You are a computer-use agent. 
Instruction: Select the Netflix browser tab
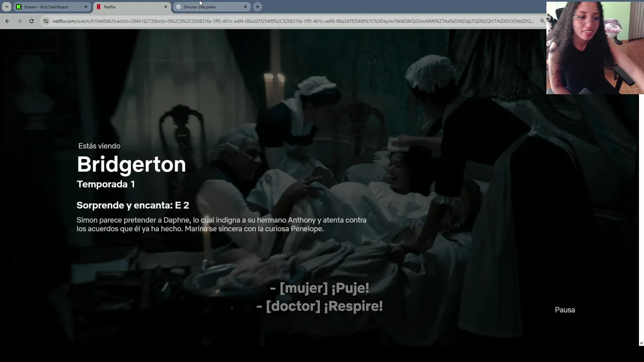point(132,7)
